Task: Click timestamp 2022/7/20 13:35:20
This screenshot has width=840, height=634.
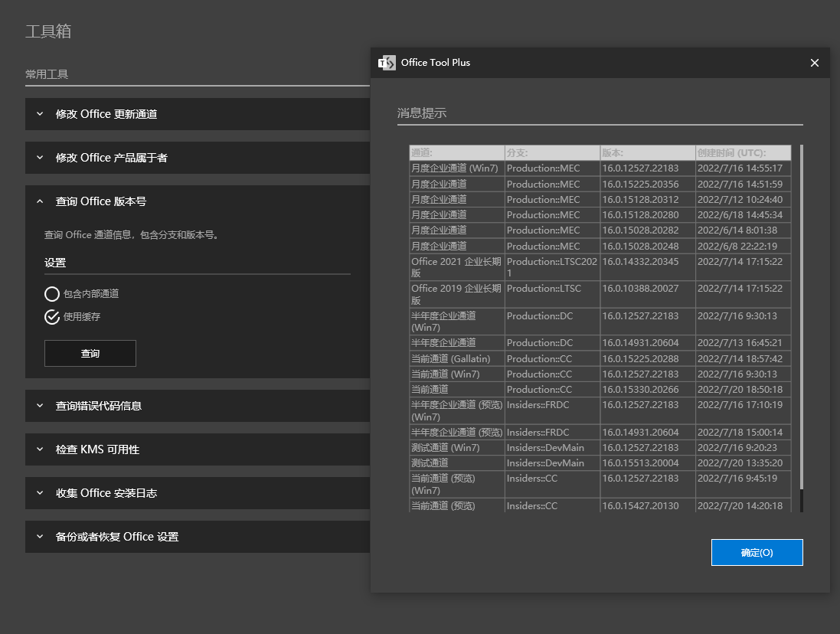Action: 744,463
